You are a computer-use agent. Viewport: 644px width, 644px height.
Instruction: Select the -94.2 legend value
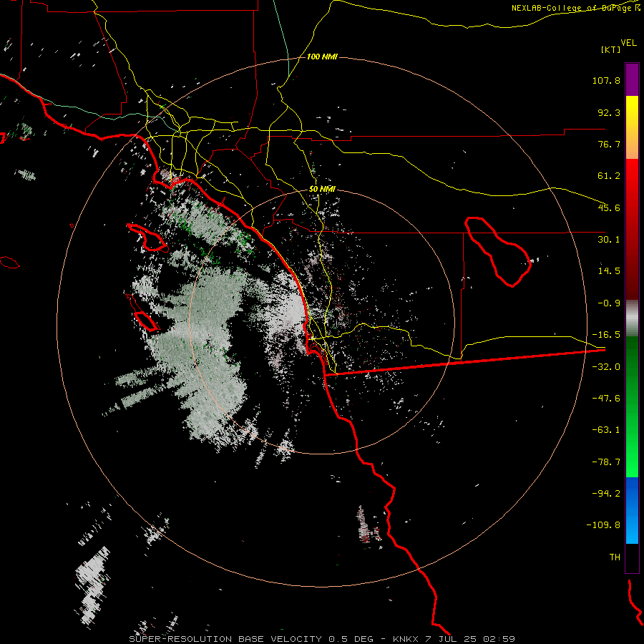coord(606,493)
